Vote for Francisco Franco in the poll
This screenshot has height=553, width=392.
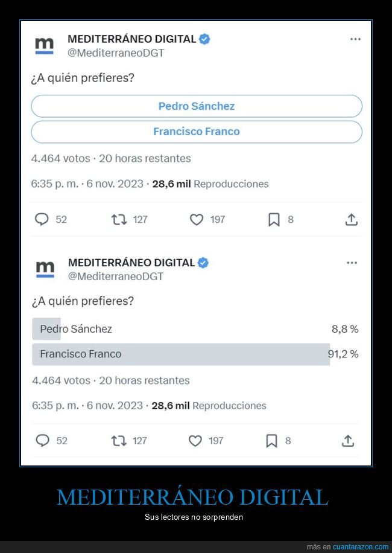(196, 131)
